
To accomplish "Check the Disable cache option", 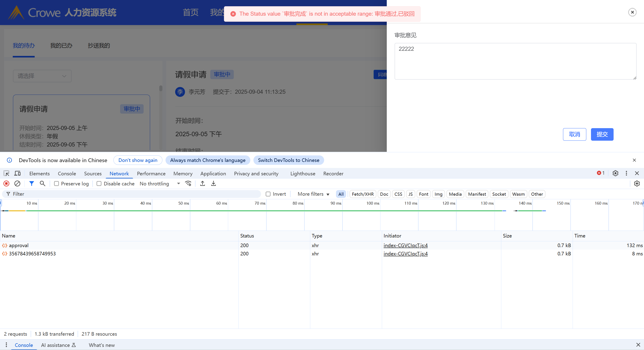I will 99,184.
